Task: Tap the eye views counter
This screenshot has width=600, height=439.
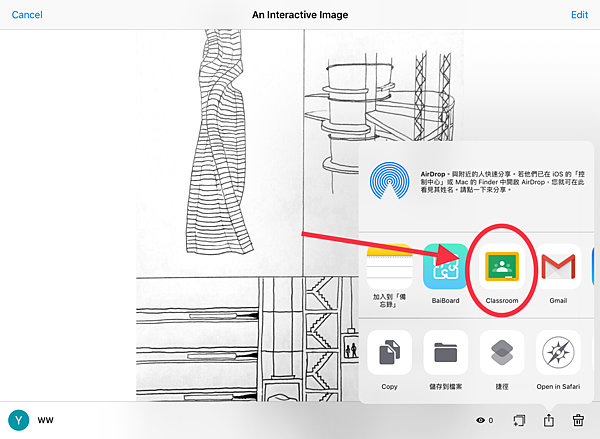Action: click(x=484, y=420)
